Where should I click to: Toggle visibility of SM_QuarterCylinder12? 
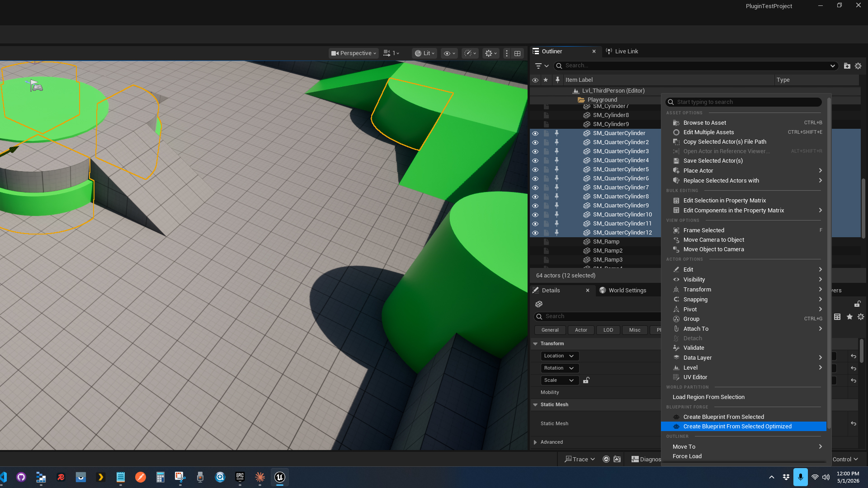[535, 233]
